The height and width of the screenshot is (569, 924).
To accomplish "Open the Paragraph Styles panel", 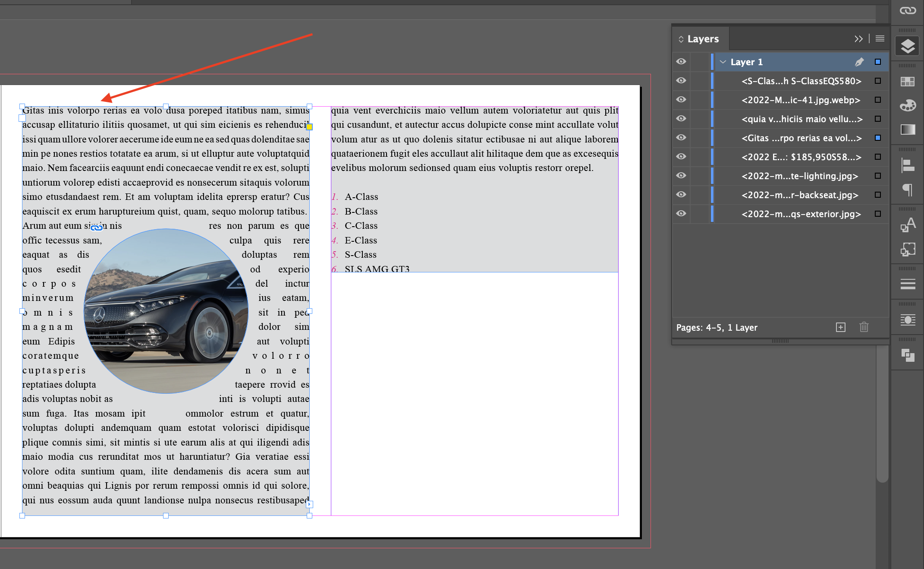I will 908,224.
